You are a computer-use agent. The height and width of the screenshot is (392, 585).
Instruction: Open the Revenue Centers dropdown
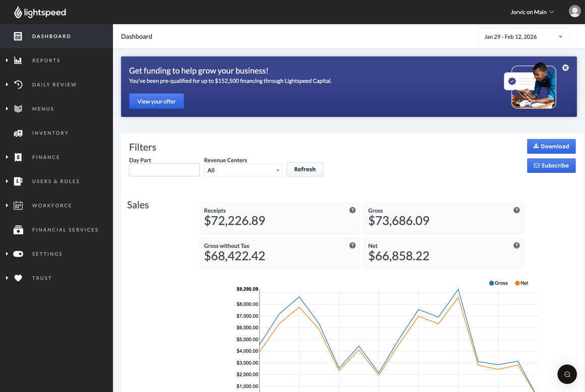243,170
